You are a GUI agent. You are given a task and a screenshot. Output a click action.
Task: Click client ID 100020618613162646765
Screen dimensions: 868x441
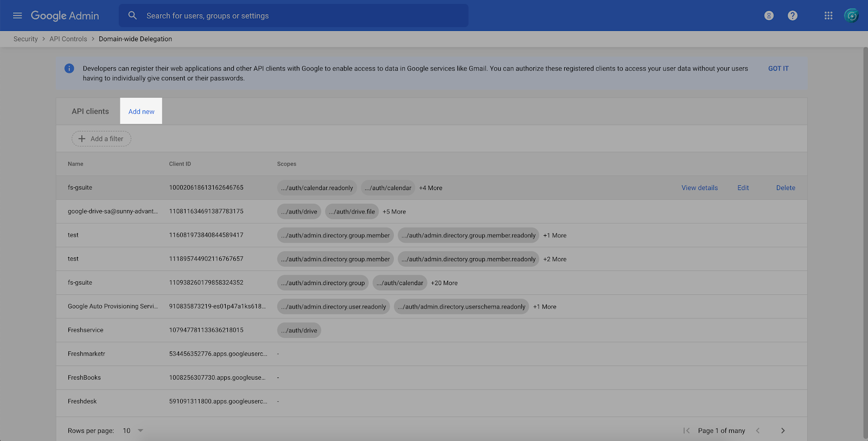206,187
